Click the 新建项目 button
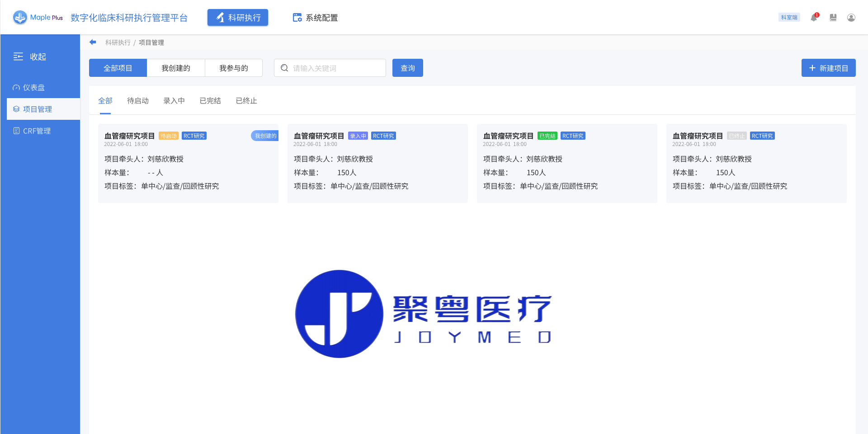The height and width of the screenshot is (434, 868). pos(828,68)
